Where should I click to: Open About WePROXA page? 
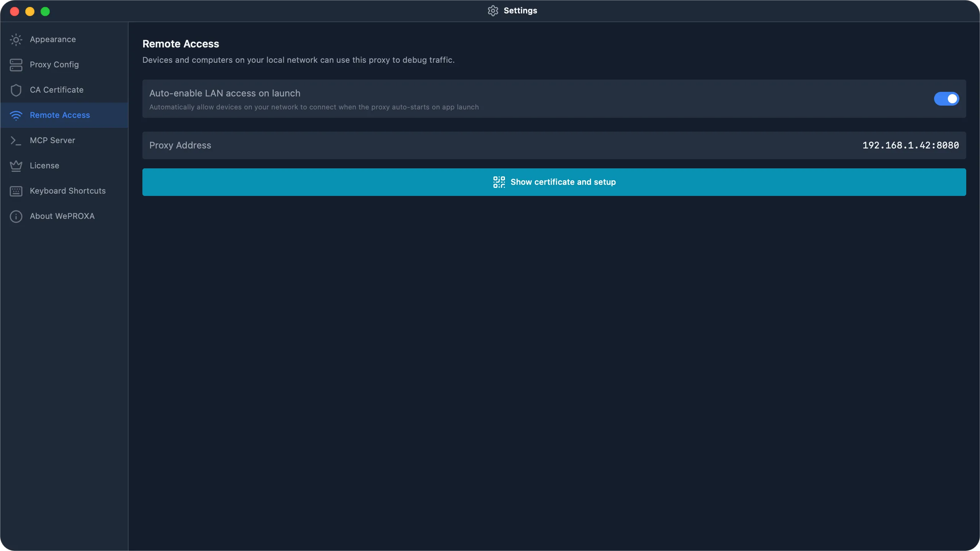point(64,216)
